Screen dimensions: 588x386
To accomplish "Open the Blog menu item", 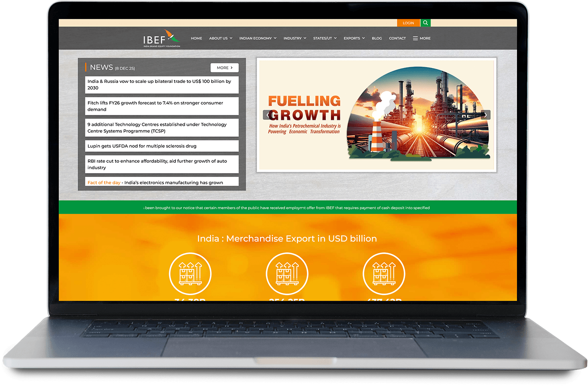I will (377, 38).
